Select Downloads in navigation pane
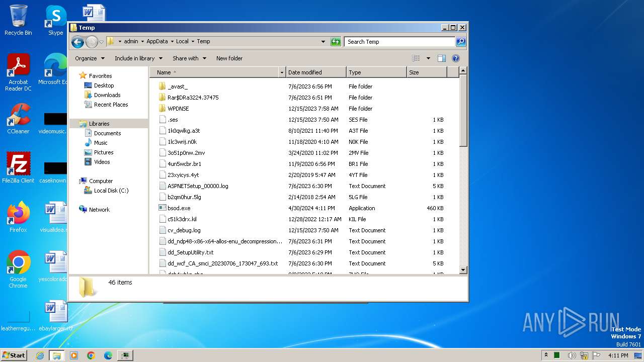The image size is (644, 362). coord(107,95)
